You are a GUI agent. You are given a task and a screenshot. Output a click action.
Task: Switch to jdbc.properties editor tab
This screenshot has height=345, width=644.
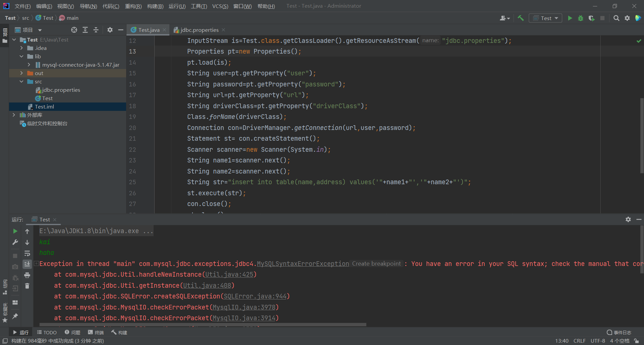(199, 30)
